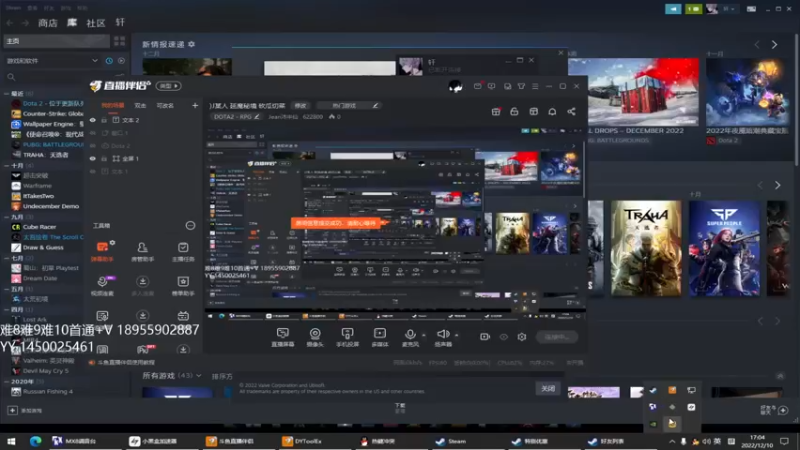Switch Steam library to grid view icon
800x450 pixels.
pyautogui.click(x=119, y=41)
